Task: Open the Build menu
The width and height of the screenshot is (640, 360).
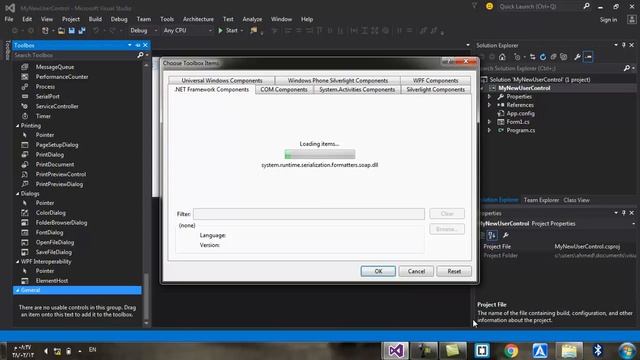Action: [95, 19]
